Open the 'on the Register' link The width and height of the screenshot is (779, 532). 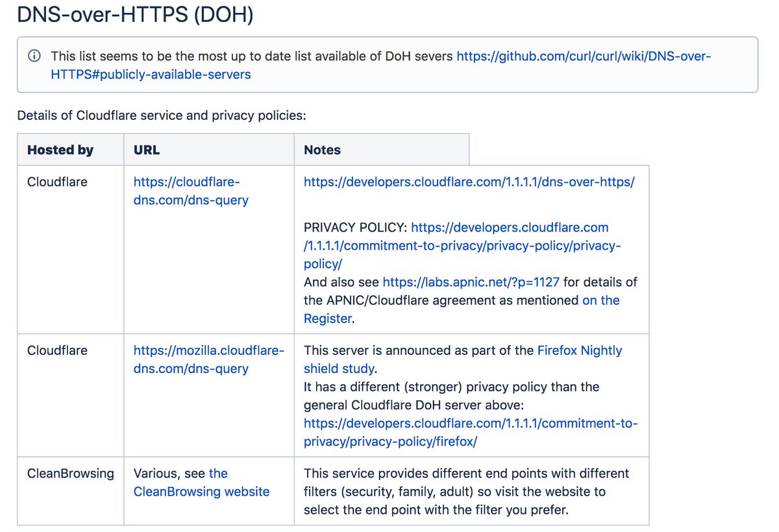click(462, 309)
